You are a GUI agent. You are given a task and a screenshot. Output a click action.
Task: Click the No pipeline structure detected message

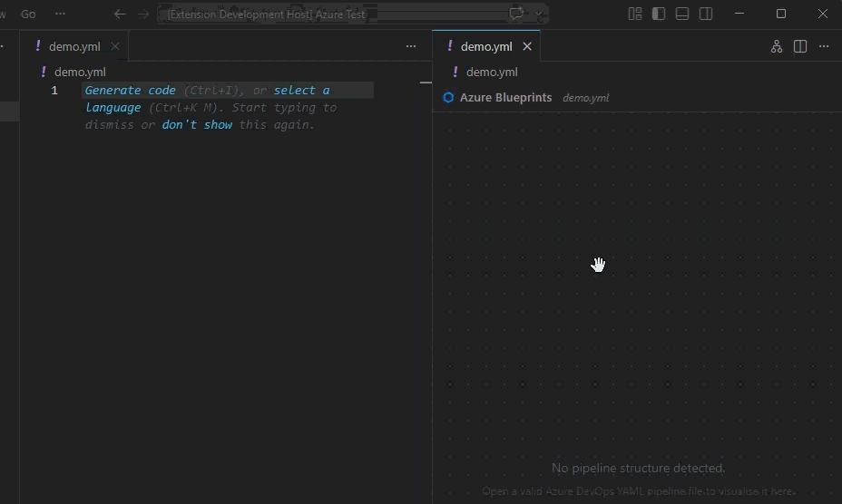[638, 468]
